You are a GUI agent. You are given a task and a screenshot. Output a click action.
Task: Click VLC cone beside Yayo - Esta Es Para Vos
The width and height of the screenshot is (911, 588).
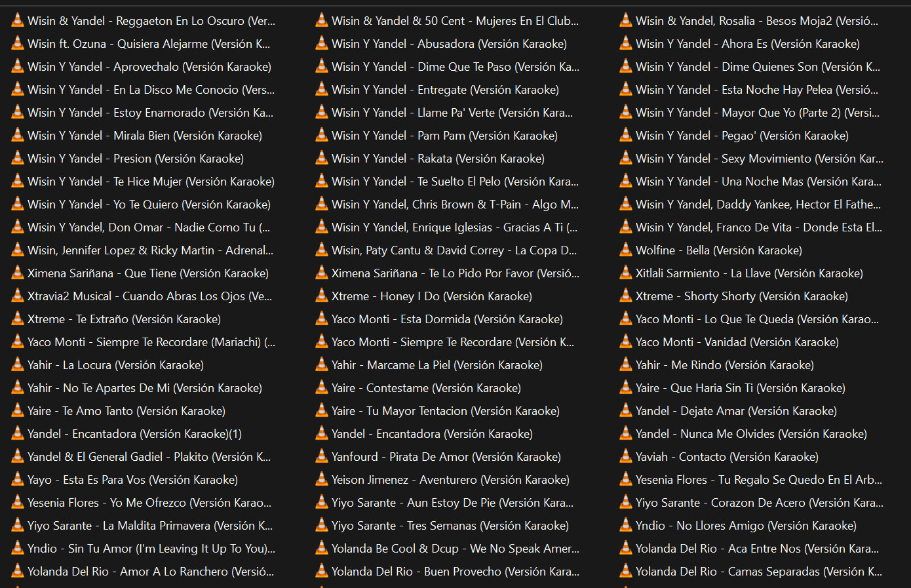(18, 479)
